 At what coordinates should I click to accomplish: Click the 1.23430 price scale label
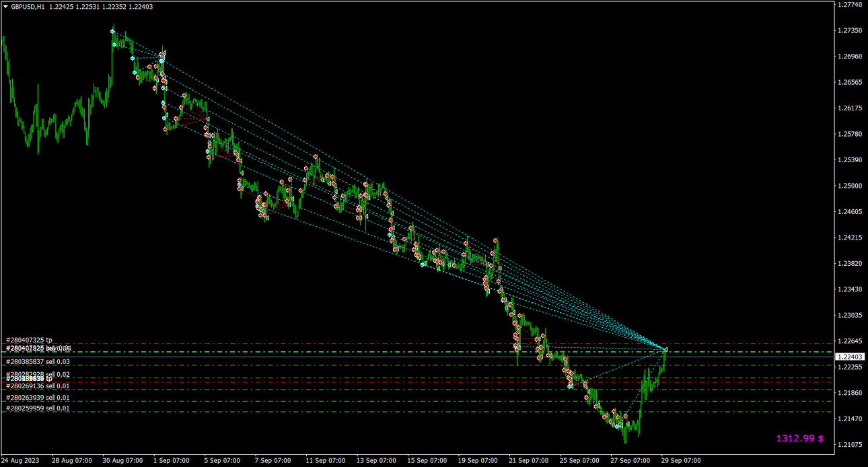tap(851, 289)
